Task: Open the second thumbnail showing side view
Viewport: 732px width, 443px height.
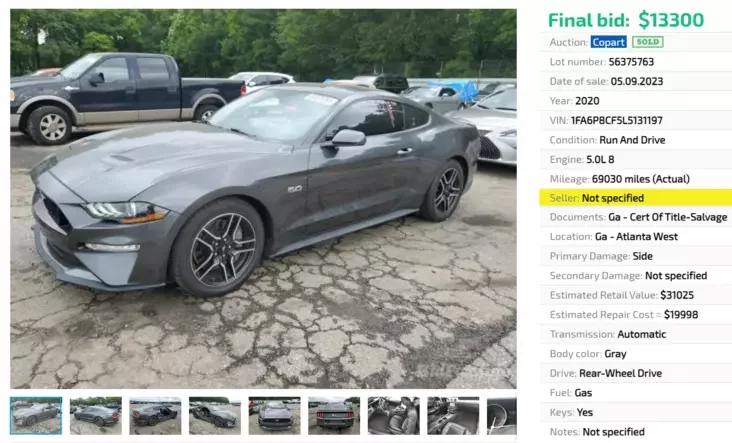Action: click(96, 415)
